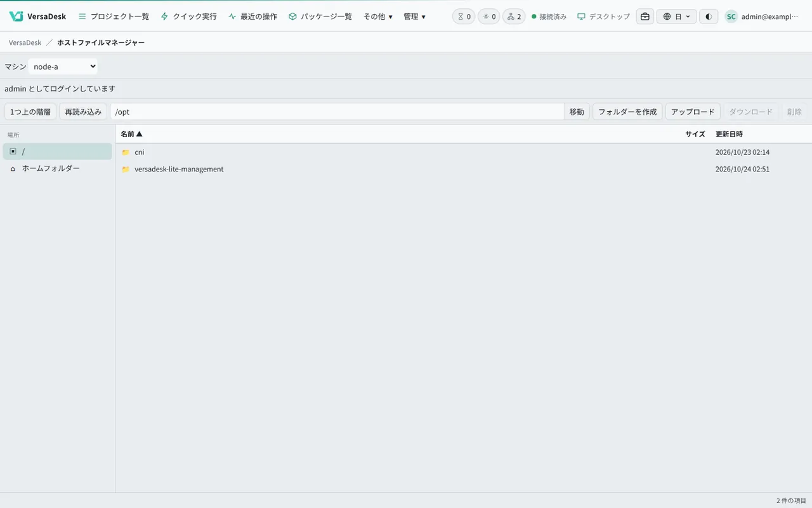Click the /opt path input field
Image resolution: width=812 pixels, height=508 pixels.
pos(337,112)
